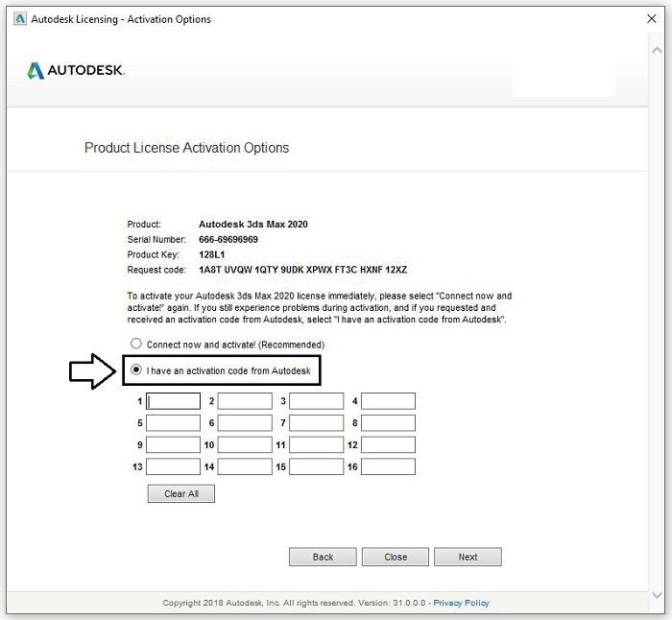Open the Privacy Policy link
Viewport: 672px width, 620px height.
point(461,603)
